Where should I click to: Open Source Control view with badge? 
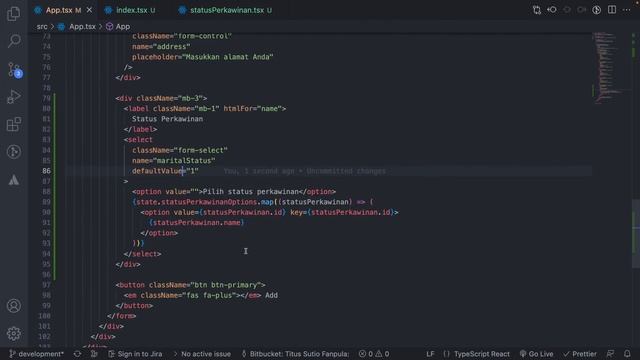point(15,70)
